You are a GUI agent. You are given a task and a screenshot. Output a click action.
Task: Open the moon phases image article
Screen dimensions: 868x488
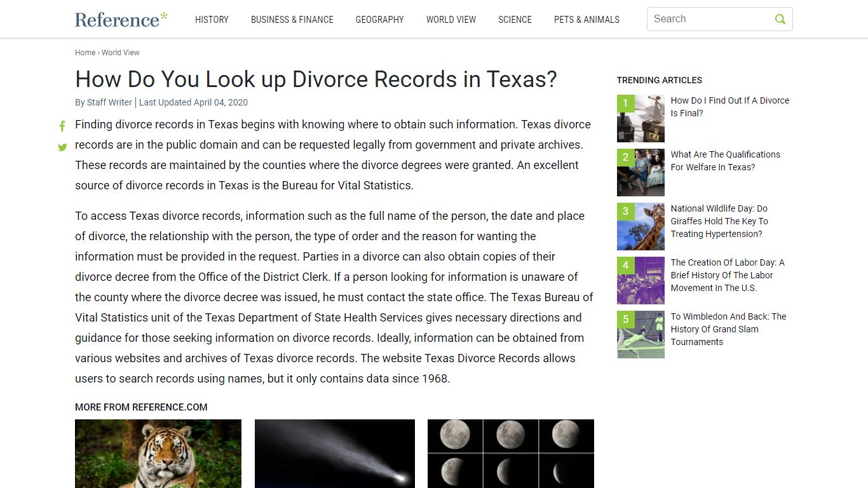pyautogui.click(x=511, y=454)
